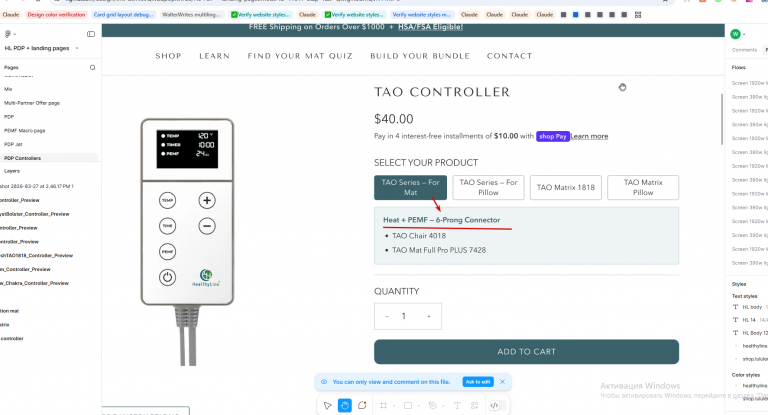This screenshot has width=768, height=415.
Task: Open the Frame tool dropdown arrow
Action: pyautogui.click(x=394, y=406)
